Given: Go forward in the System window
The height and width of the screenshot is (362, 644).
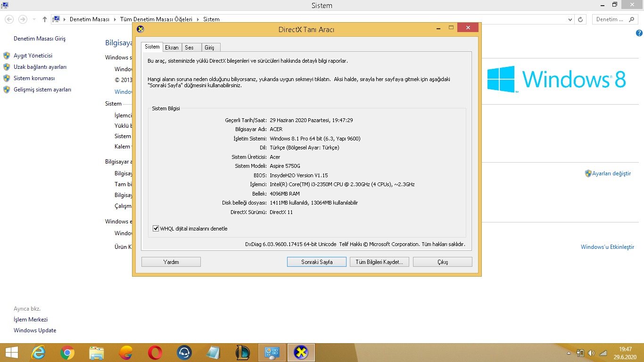Looking at the screenshot, I should (x=22, y=19).
